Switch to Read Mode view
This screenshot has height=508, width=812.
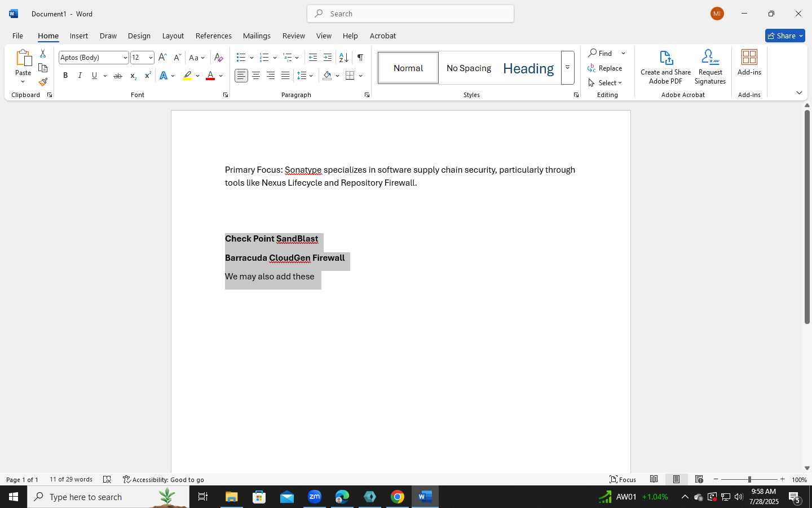(654, 479)
